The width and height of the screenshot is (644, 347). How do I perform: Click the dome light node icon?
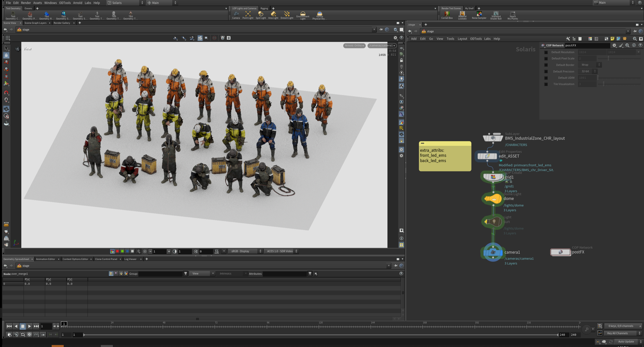coord(493,199)
